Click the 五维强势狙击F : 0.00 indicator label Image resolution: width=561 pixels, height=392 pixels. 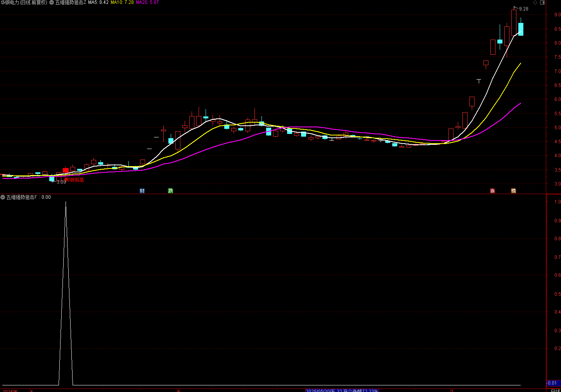[28, 197]
